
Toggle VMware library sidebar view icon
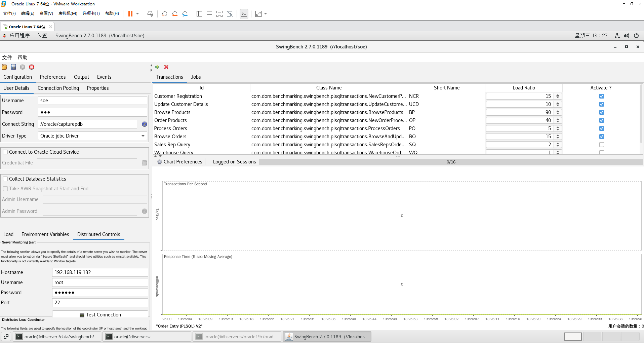(x=199, y=14)
